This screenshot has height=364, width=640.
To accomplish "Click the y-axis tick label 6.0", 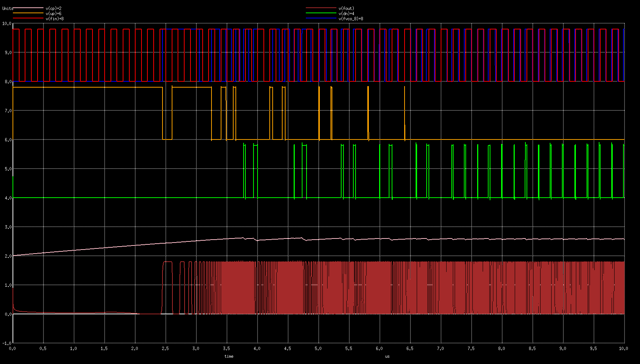I will 8,140.
